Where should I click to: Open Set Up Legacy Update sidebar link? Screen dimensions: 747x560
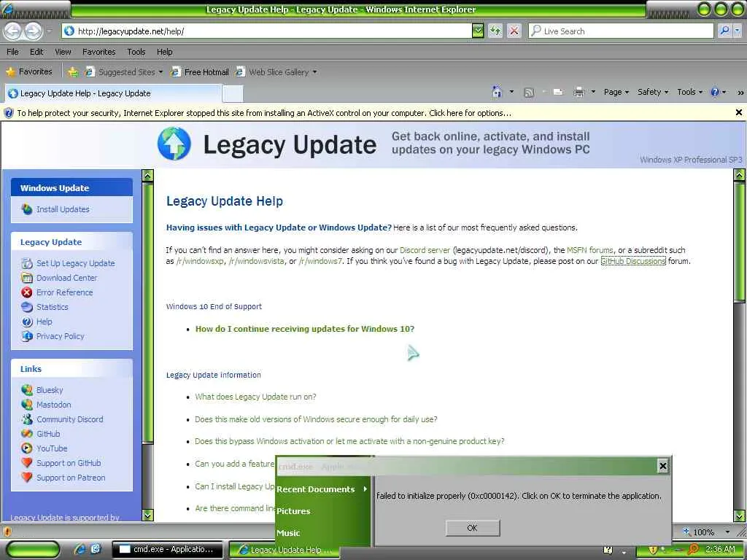click(76, 263)
